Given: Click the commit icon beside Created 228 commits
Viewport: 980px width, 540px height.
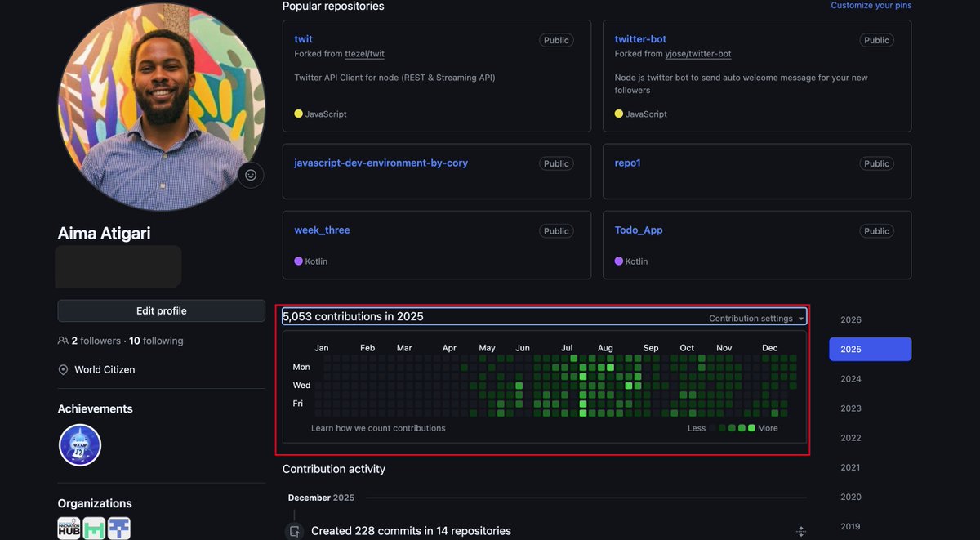Looking at the screenshot, I should pos(294,531).
